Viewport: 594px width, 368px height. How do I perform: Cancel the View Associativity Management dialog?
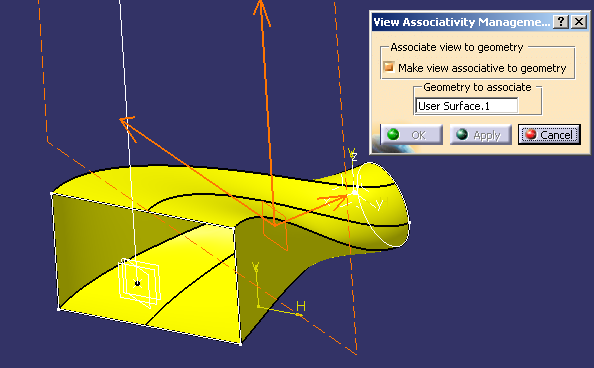click(549, 135)
